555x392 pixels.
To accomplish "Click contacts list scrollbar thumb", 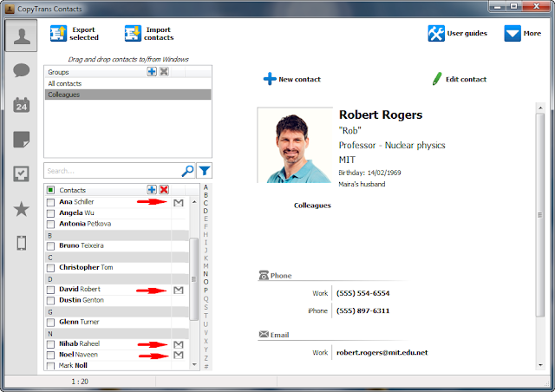I will click(x=193, y=279).
